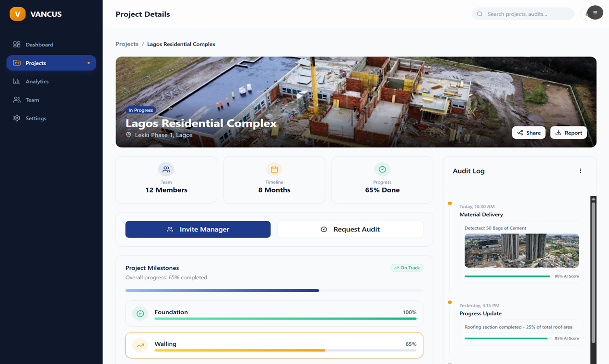Click the Overall progress: 65% completed text
This screenshot has height=364, width=609.
(166, 277)
